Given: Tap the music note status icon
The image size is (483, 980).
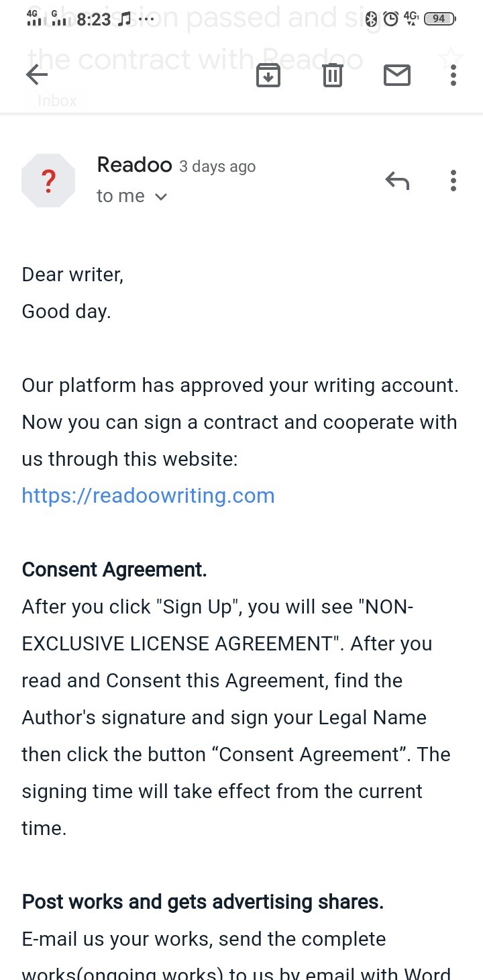Looking at the screenshot, I should [x=124, y=19].
